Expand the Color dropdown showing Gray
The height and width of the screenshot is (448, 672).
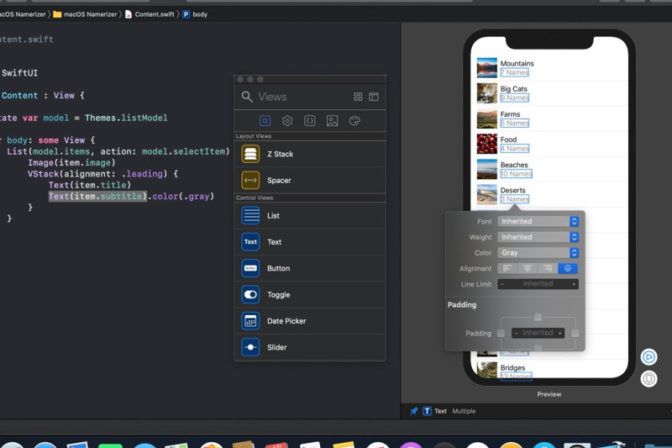538,253
